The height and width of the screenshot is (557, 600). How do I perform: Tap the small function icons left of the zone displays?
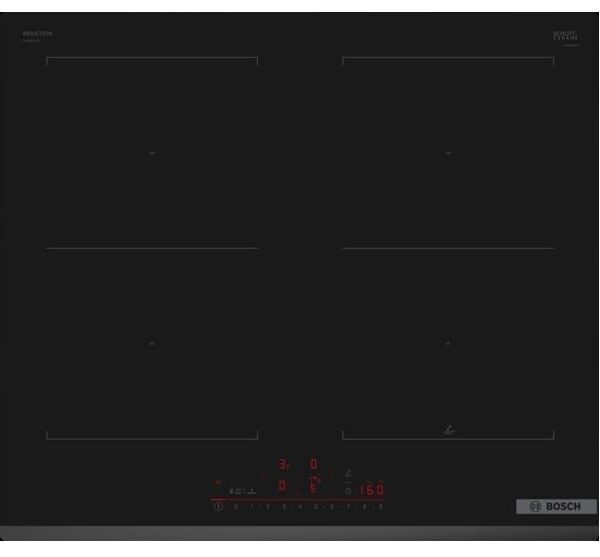click(241, 491)
